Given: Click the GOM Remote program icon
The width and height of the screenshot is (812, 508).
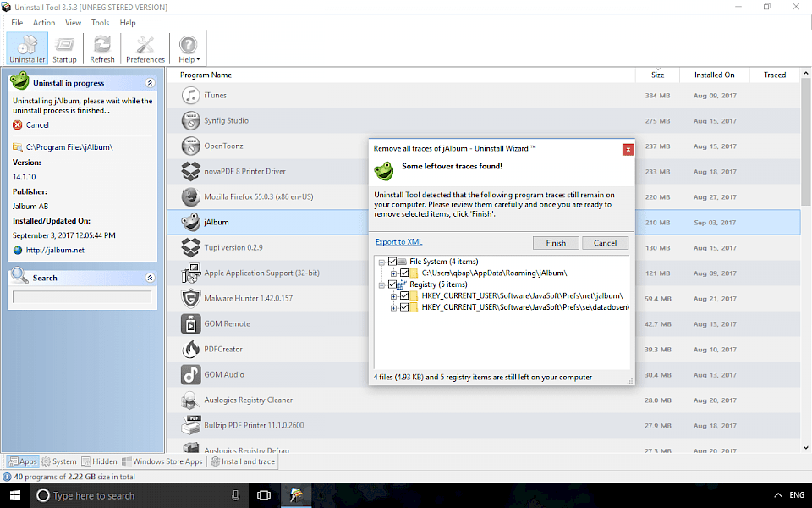Looking at the screenshot, I should tap(190, 324).
